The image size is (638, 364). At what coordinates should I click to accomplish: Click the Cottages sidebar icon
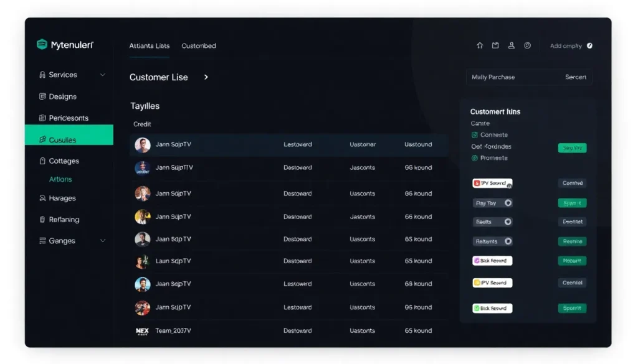point(42,161)
